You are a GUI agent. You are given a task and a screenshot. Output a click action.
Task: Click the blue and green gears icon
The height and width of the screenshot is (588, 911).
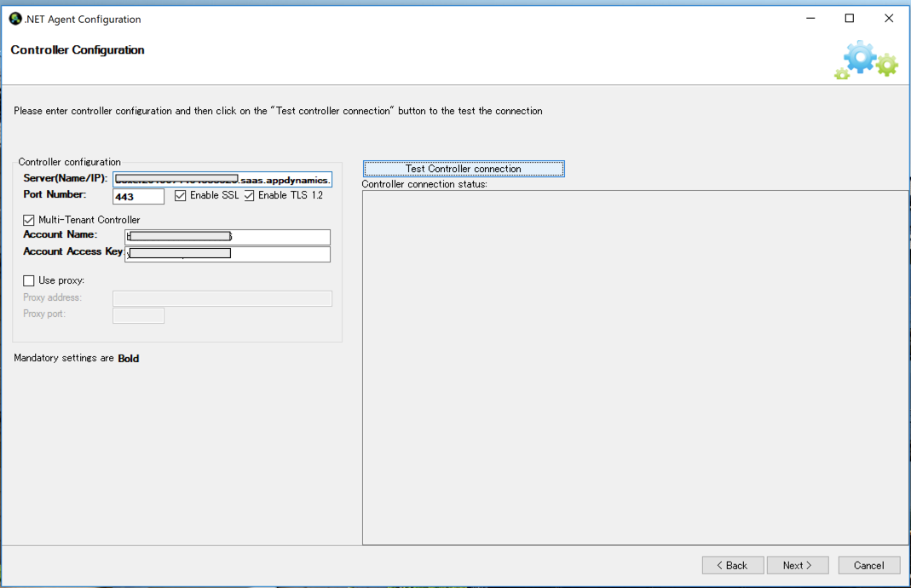tap(866, 61)
